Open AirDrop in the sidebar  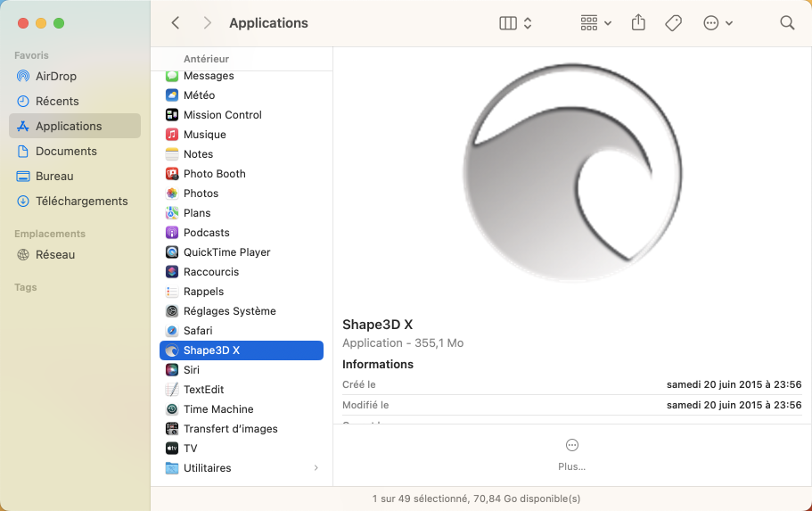pyautogui.click(x=55, y=77)
